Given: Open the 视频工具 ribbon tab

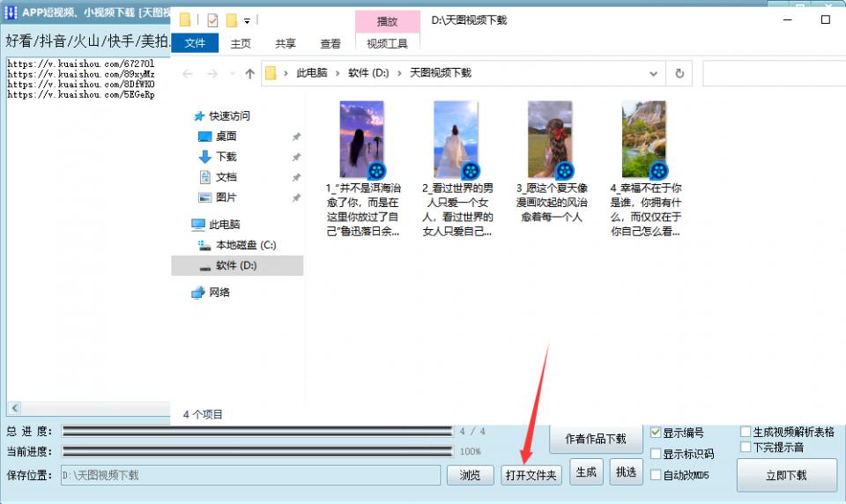Looking at the screenshot, I should [388, 44].
